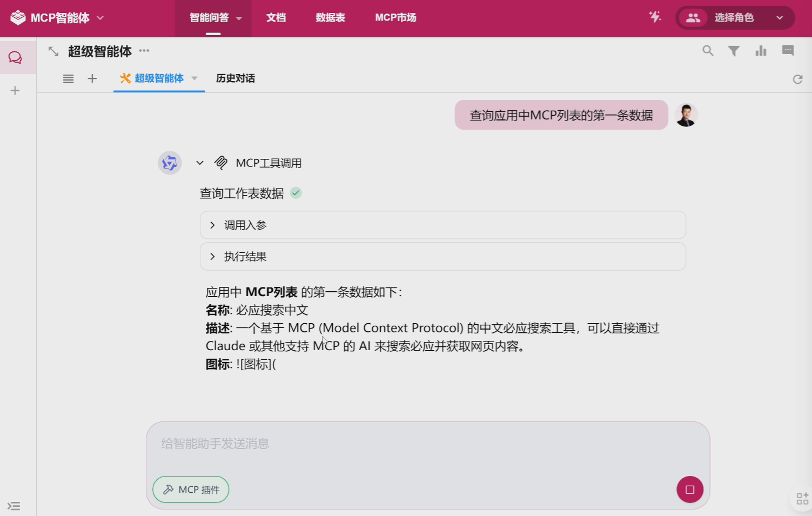This screenshot has width=812, height=516.
Task: Expand the bottom-left sidebar toggle icon
Action: [x=14, y=506]
